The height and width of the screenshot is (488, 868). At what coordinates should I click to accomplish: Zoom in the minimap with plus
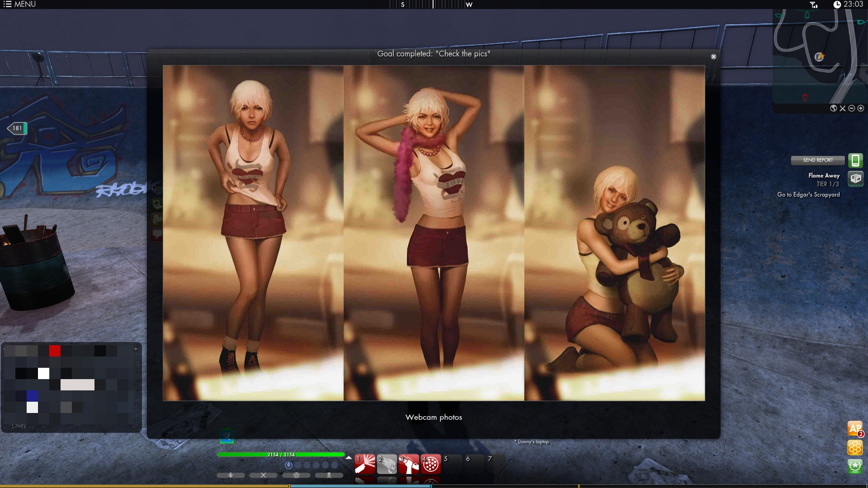pyautogui.click(x=861, y=108)
